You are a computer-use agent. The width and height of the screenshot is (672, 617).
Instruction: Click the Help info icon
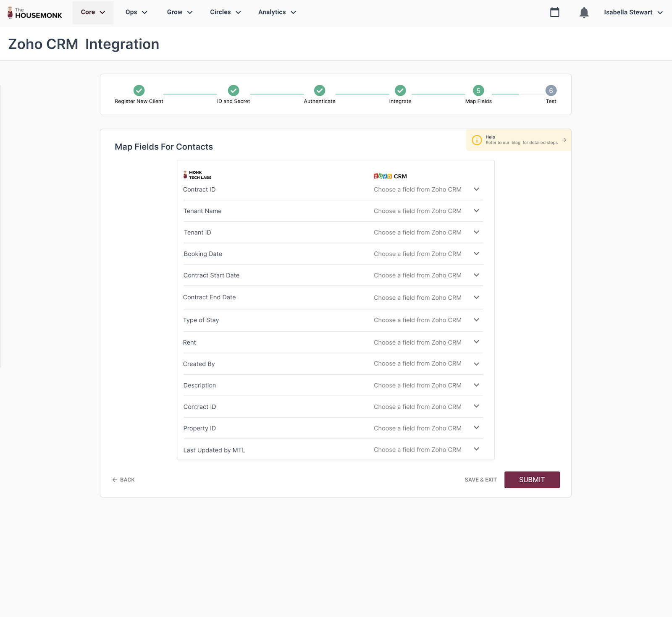(477, 140)
